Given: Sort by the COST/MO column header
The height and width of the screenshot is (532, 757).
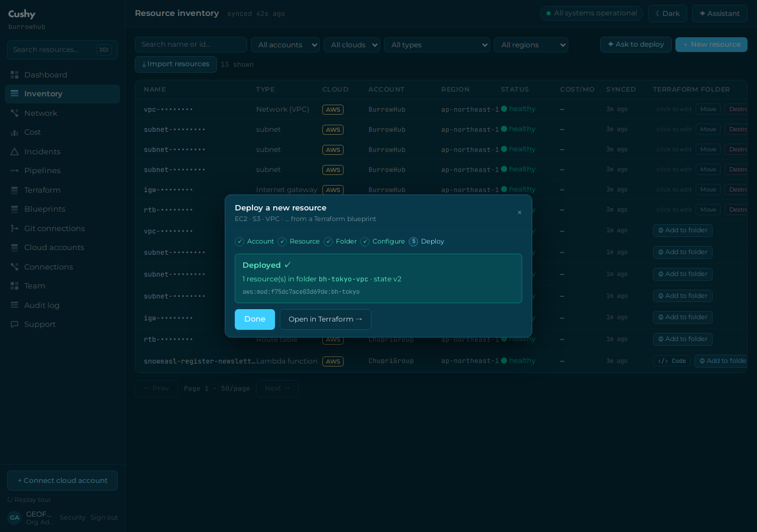Looking at the screenshot, I should (577, 89).
